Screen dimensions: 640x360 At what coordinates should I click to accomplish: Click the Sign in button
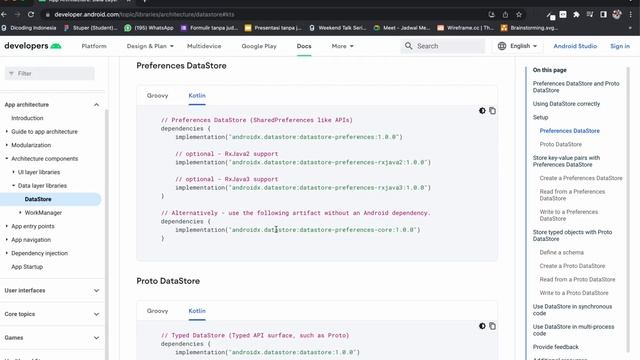[x=620, y=46]
